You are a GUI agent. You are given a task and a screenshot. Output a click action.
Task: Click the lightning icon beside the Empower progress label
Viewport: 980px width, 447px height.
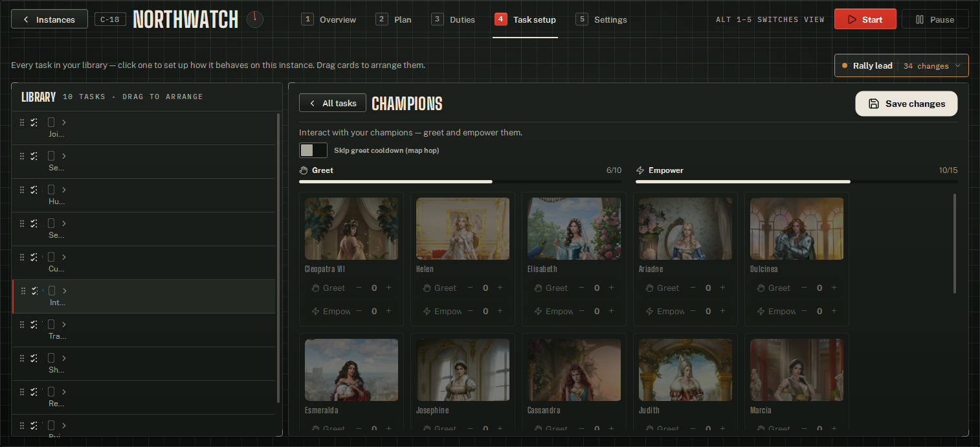[x=640, y=170]
